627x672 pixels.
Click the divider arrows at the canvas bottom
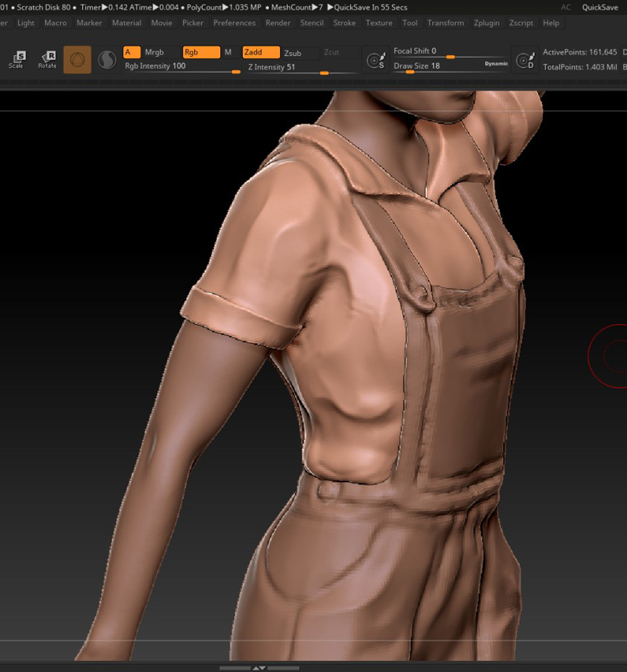coord(260,668)
